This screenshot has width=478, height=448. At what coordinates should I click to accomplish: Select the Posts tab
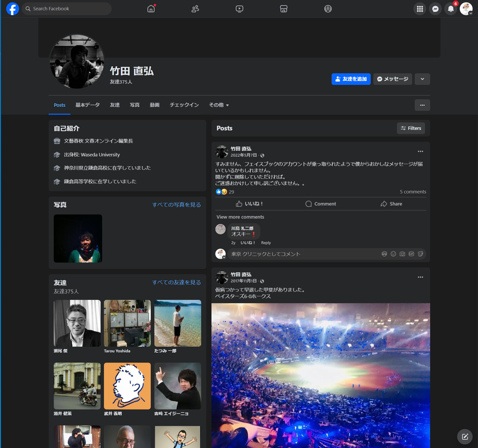click(59, 105)
